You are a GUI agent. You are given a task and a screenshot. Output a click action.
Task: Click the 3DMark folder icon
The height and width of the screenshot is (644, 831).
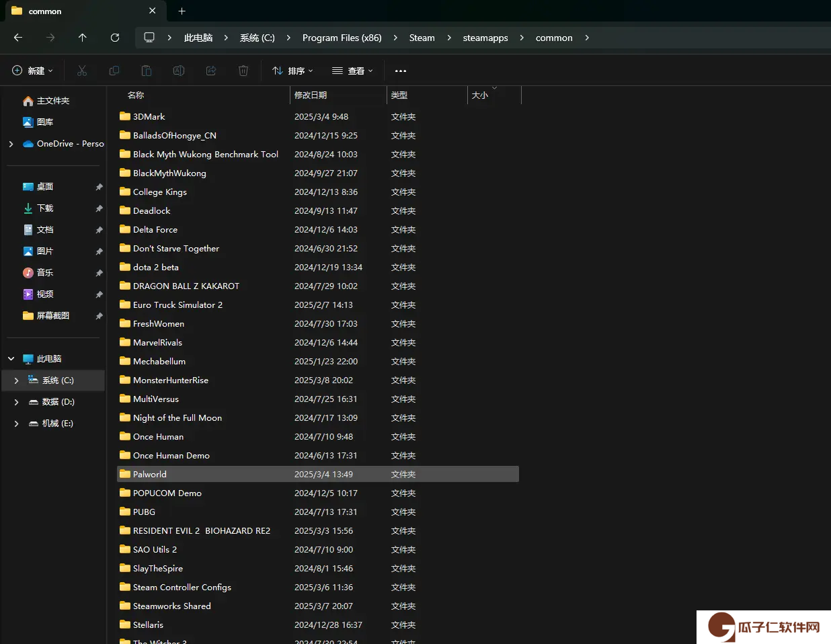coord(125,116)
